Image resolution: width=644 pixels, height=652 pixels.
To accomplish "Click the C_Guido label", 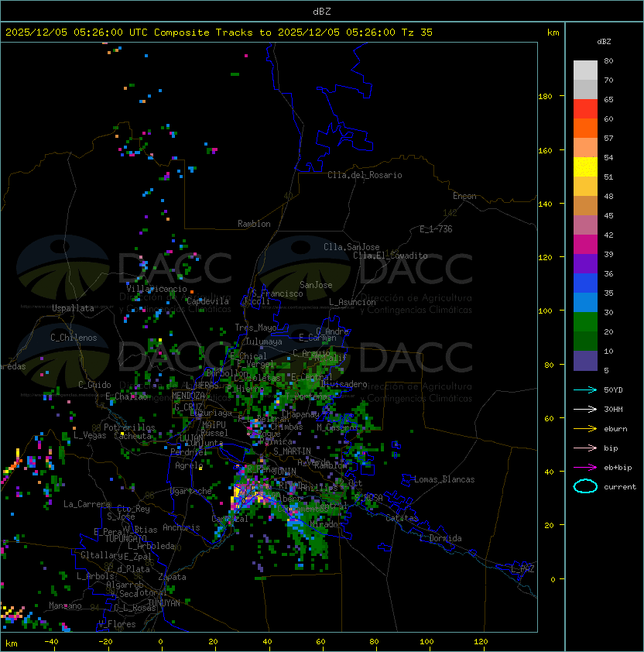I will tap(94, 385).
